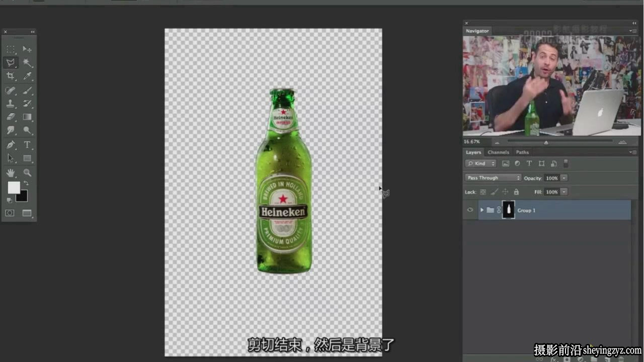The height and width of the screenshot is (362, 644).
Task: Filter layers by type layers
Action: 529,163
